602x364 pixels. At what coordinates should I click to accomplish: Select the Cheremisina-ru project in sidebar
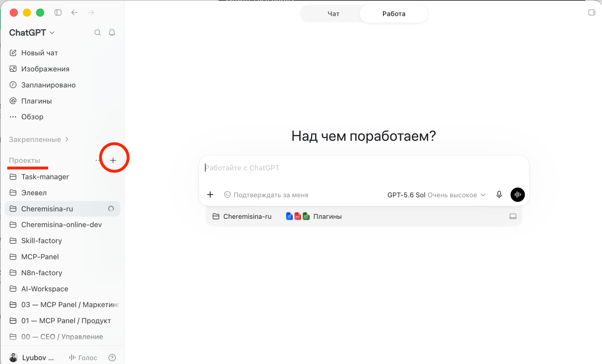pos(63,209)
